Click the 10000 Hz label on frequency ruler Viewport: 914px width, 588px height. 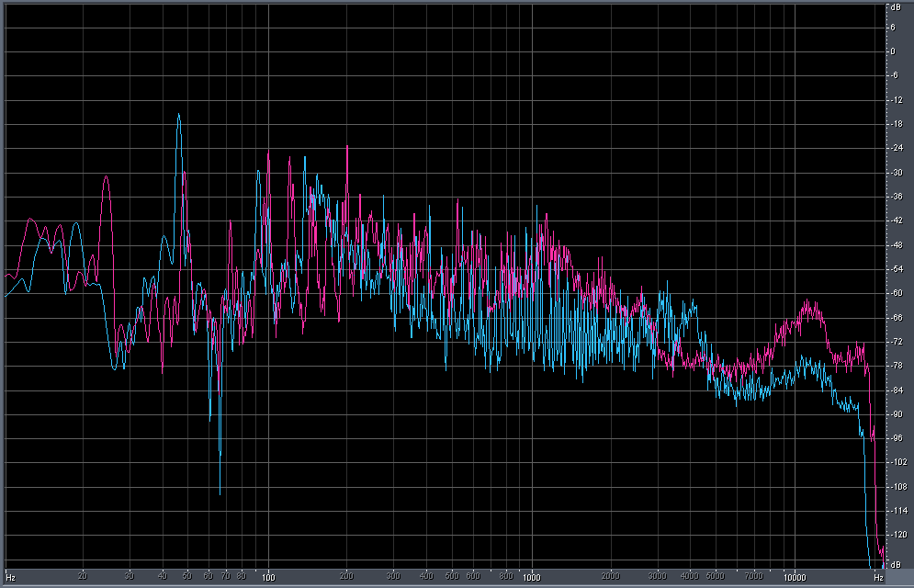click(x=794, y=578)
